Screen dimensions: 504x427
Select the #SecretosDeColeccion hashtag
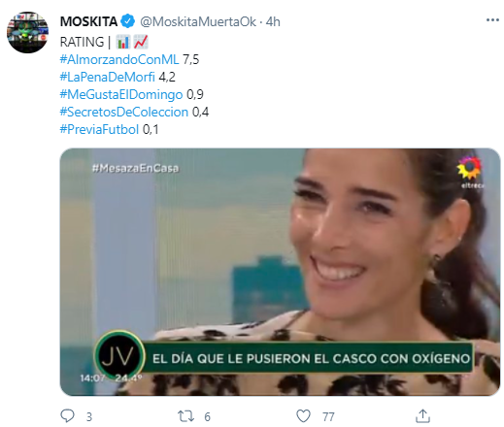pos(124,112)
